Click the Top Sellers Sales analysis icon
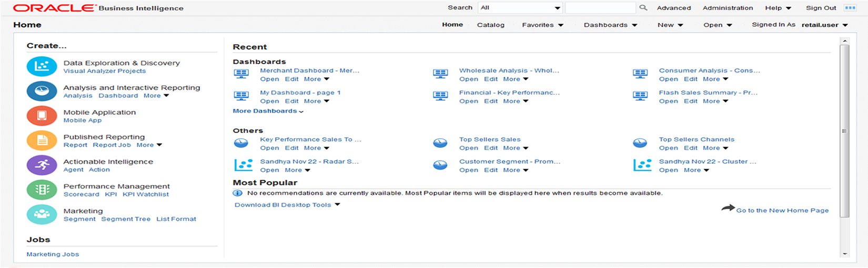The height and width of the screenshot is (268, 868). (440, 143)
